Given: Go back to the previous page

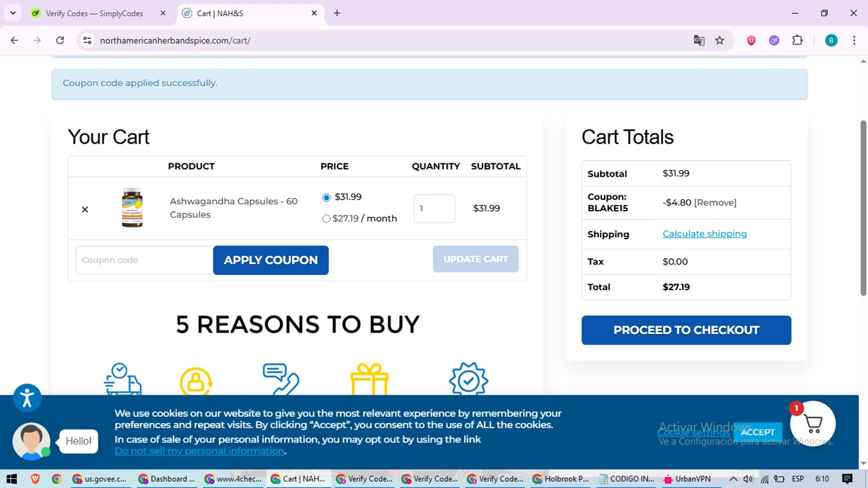Looking at the screenshot, I should tap(14, 41).
